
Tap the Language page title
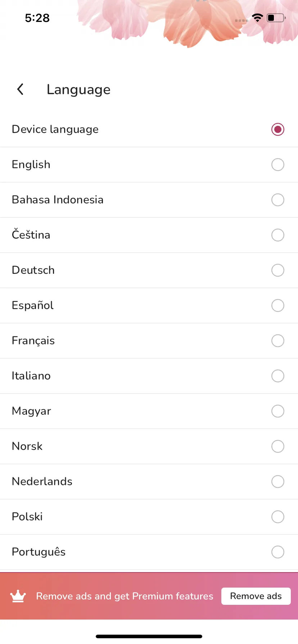click(78, 90)
